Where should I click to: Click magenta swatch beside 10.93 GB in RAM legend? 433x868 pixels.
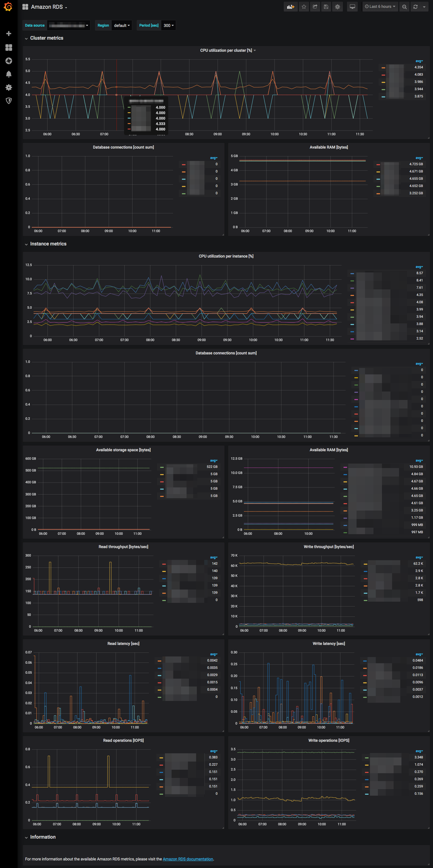(x=345, y=467)
